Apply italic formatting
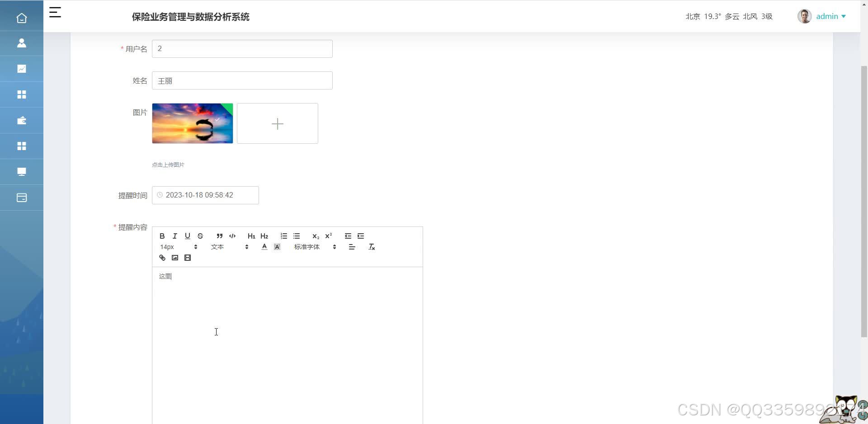 (x=175, y=236)
